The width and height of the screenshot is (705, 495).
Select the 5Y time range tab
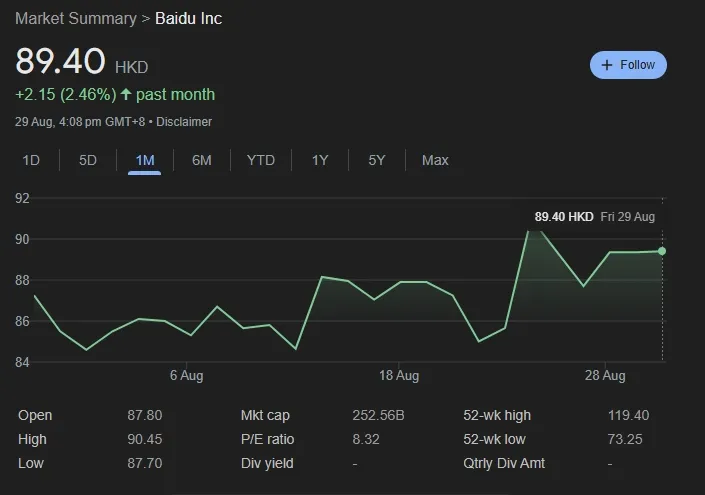(377, 160)
